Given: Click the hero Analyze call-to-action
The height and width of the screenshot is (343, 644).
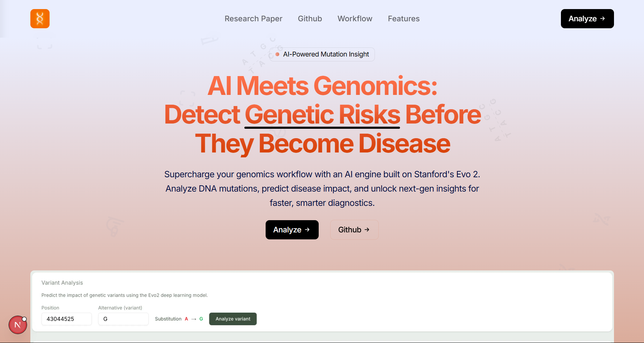Looking at the screenshot, I should coord(292,230).
